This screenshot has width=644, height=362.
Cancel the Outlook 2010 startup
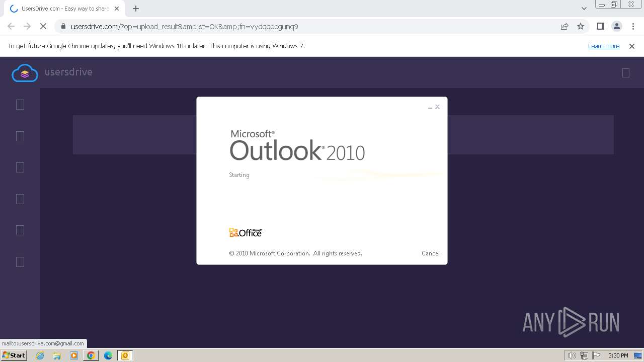(x=430, y=253)
